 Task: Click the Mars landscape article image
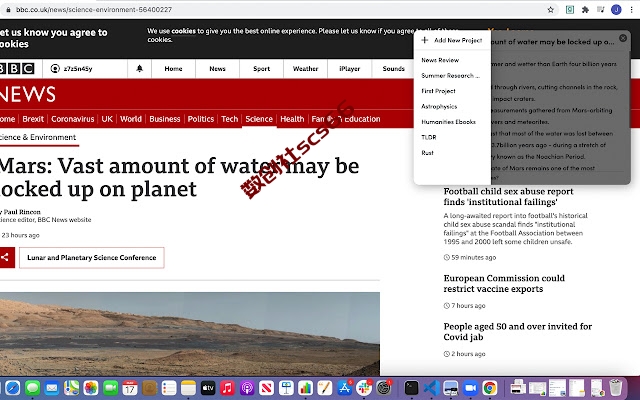pos(190,333)
